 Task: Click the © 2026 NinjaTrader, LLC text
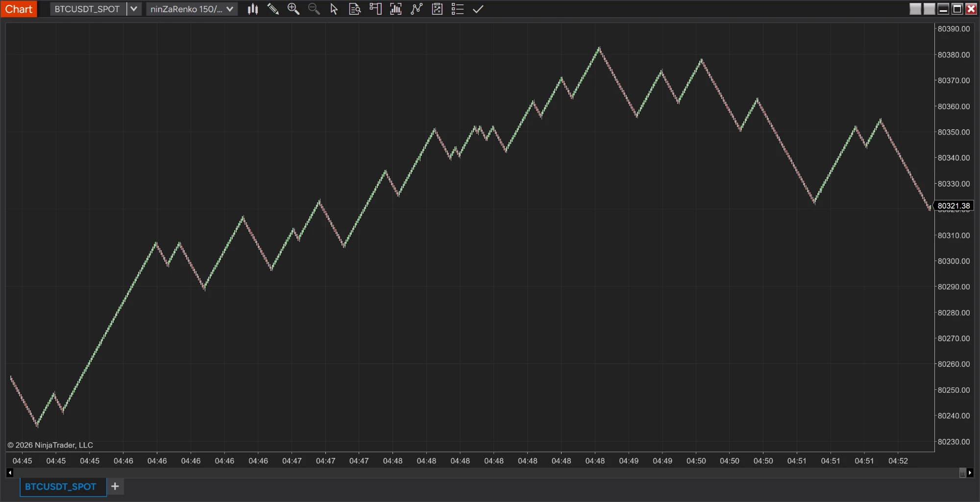pyautogui.click(x=50, y=445)
